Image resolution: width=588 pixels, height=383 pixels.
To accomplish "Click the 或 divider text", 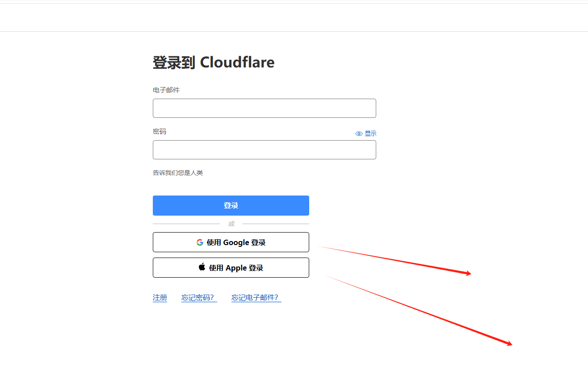I will coord(231,223).
